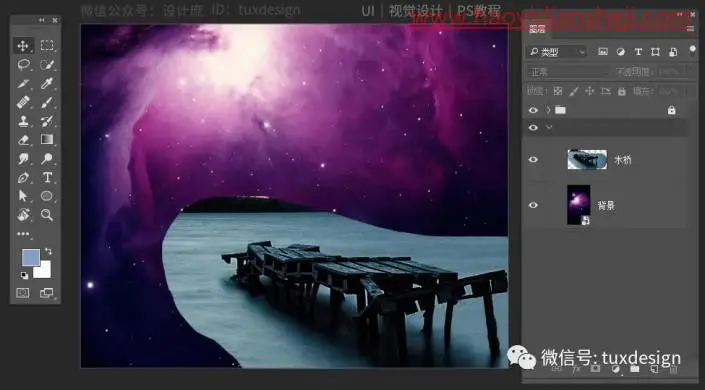Image resolution: width=705 pixels, height=390 pixels.
Task: Select the Horizontal Type tool
Action: pyautogui.click(x=47, y=177)
